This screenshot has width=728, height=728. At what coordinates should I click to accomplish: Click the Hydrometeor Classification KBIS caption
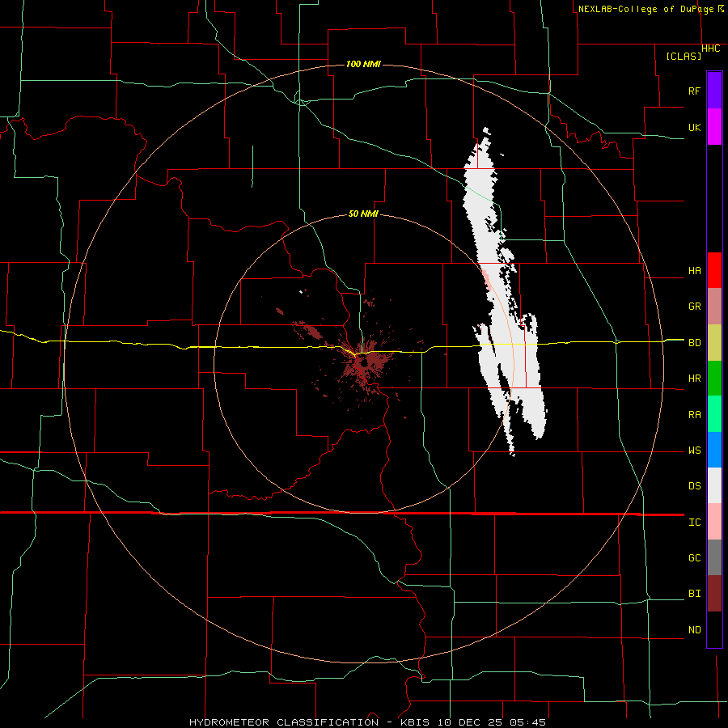pos(367,722)
